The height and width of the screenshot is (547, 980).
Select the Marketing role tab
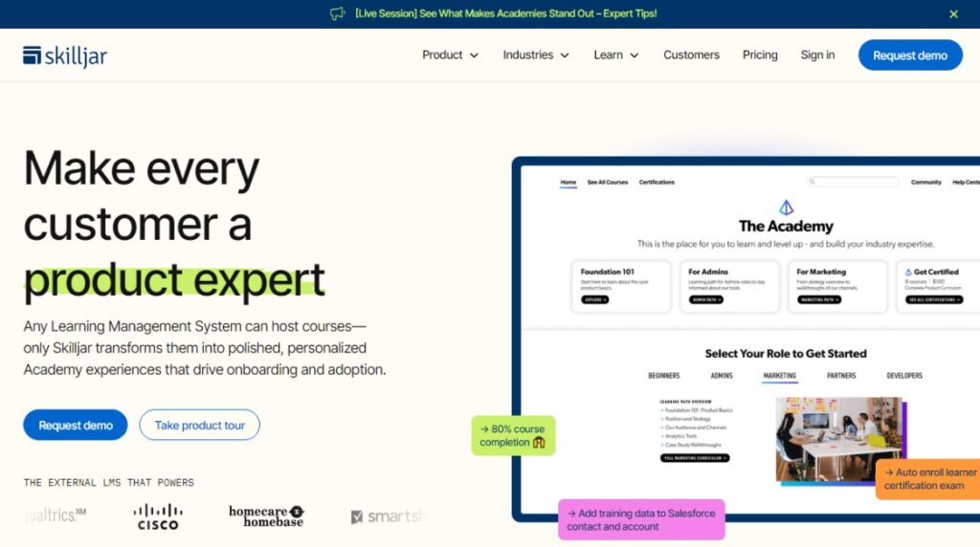[779, 375]
